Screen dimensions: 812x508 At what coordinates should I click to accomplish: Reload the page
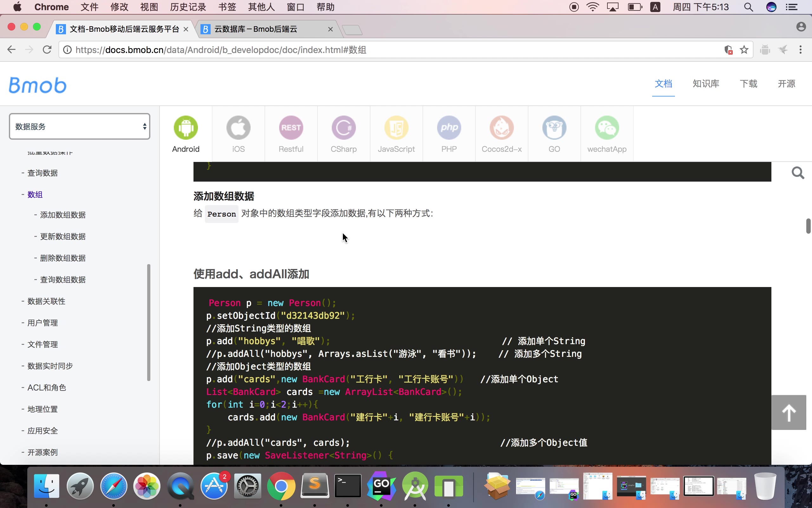(x=47, y=50)
